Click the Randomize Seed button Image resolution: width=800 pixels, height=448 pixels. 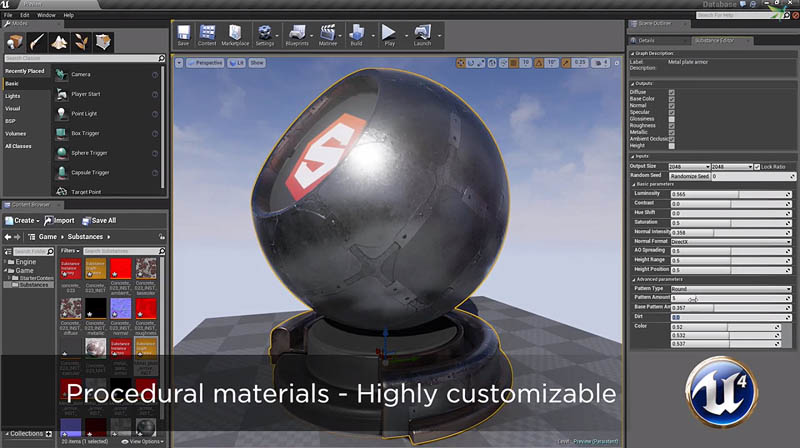691,176
